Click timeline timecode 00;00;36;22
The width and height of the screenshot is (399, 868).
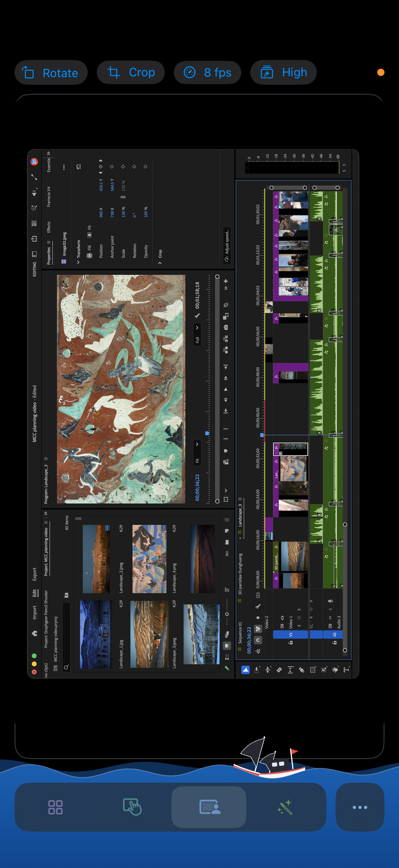click(x=249, y=640)
